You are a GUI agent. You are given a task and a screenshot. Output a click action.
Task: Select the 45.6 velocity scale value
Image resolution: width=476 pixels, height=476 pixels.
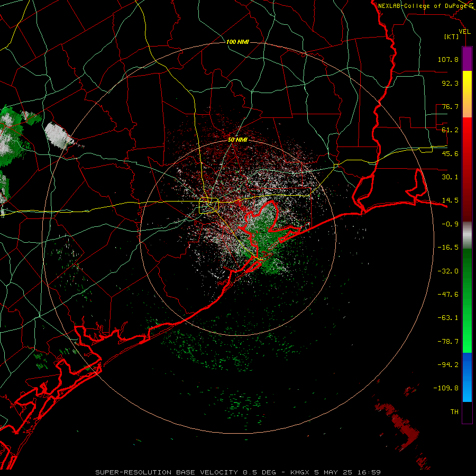point(450,153)
